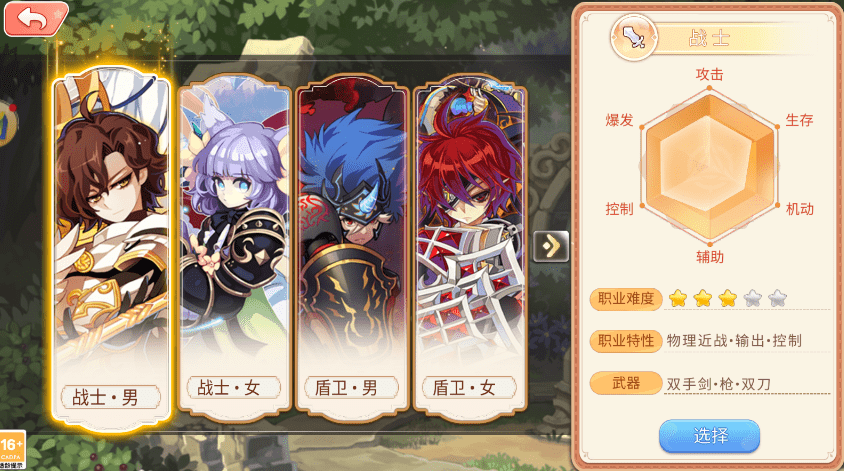
Task: Click the 16+ age rating badge
Action: coord(12,449)
